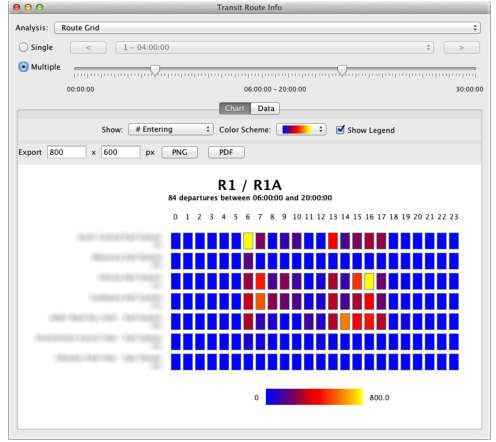Viewport: 496px width, 442px height.
Task: Click the yellow cell in hour 16 column
Action: pos(369,281)
